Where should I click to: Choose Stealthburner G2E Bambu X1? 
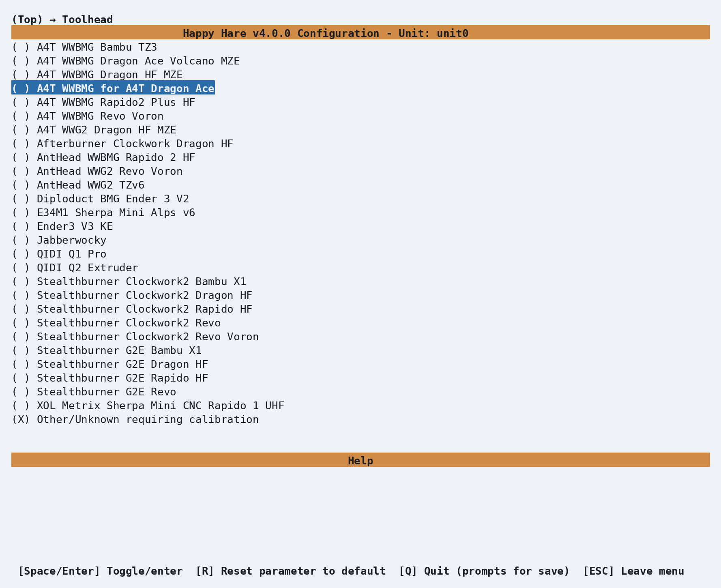point(107,350)
